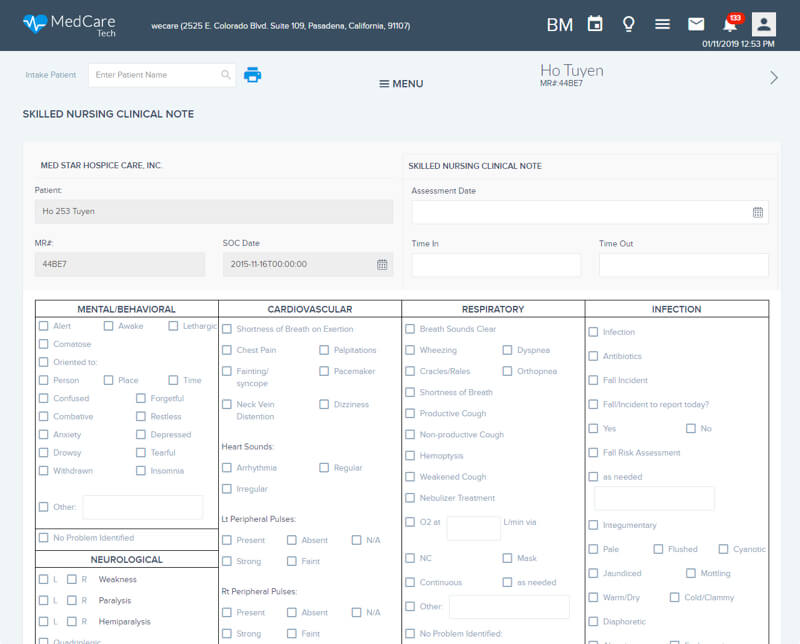Open the Assessment Date calendar picker
This screenshot has width=800, height=644.
[x=758, y=212]
